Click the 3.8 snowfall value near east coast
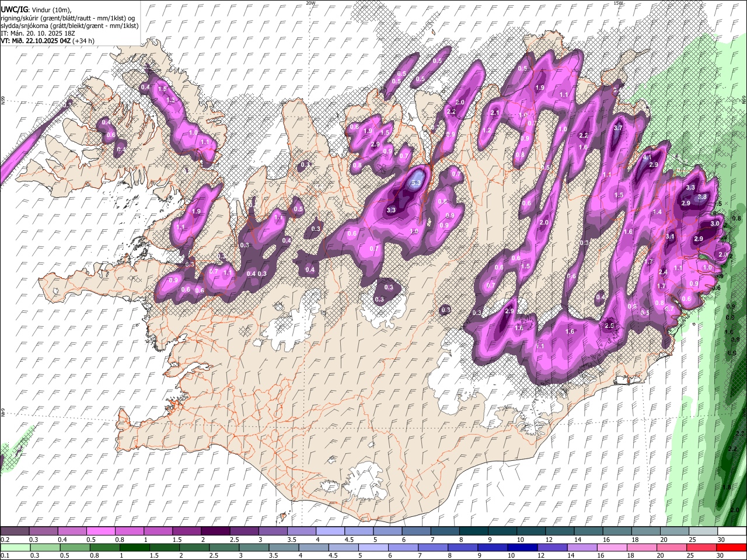747x560 pixels. [x=702, y=197]
